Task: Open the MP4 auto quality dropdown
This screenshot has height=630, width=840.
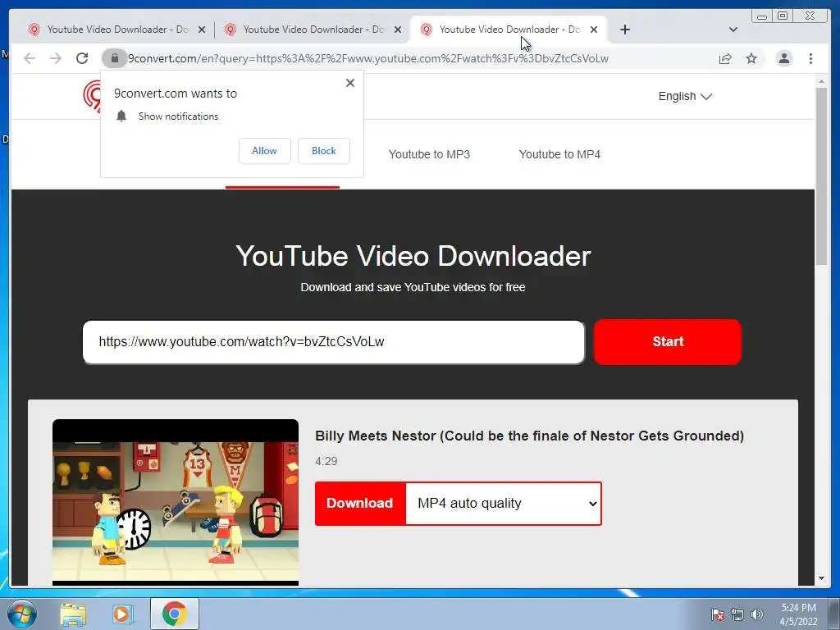Action: point(504,504)
